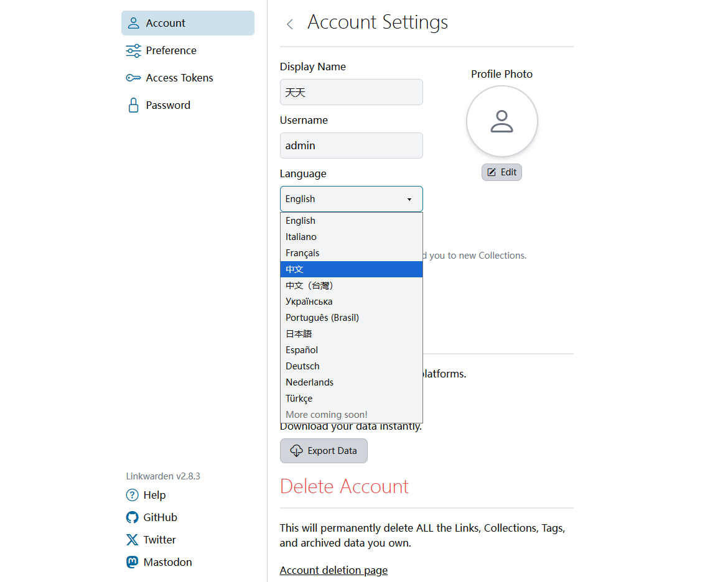The width and height of the screenshot is (728, 582).
Task: Open the Twitter link
Action: pyautogui.click(x=151, y=540)
